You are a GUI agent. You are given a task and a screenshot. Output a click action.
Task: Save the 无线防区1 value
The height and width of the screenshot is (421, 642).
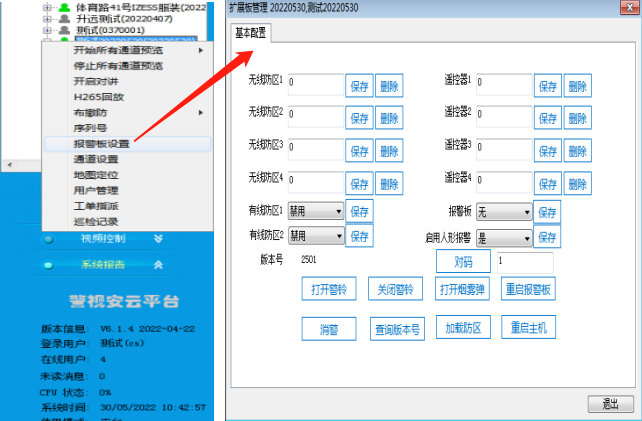pos(360,86)
